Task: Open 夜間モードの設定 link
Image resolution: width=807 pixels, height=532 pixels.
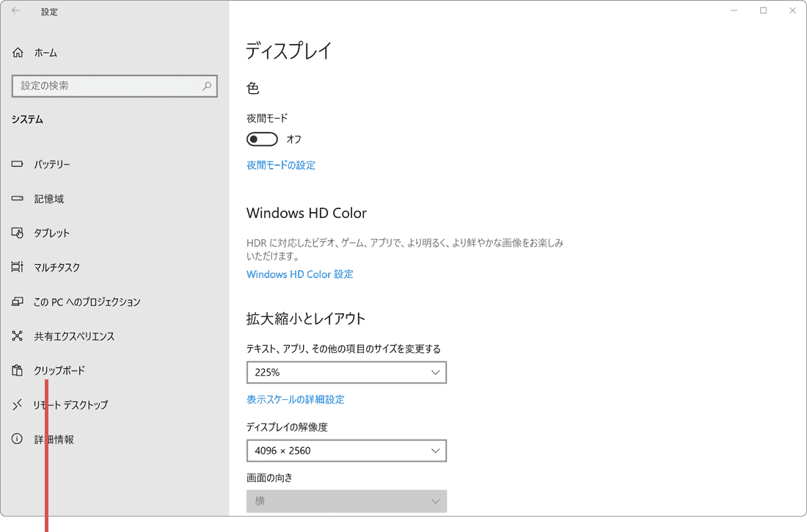Action: click(x=281, y=165)
